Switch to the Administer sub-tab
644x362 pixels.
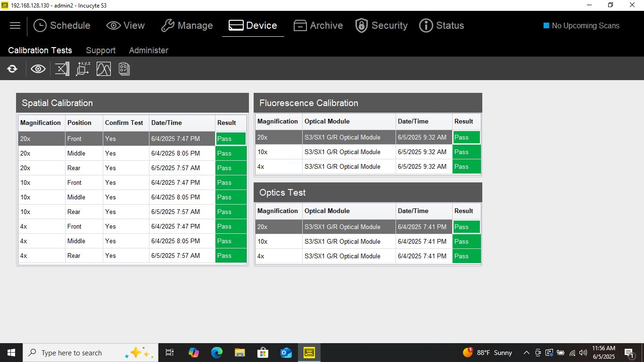pyautogui.click(x=149, y=50)
